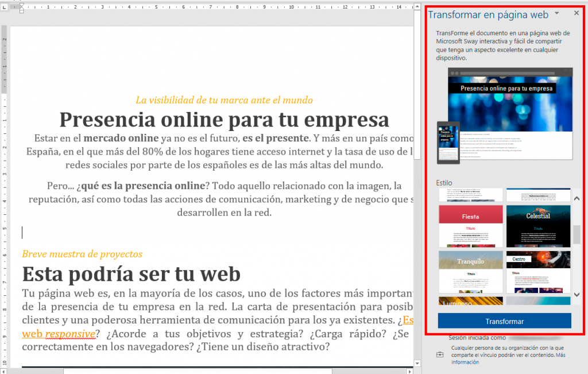Select the Fiesta style thumbnail
This screenshot has width=588, height=374.
click(x=471, y=226)
